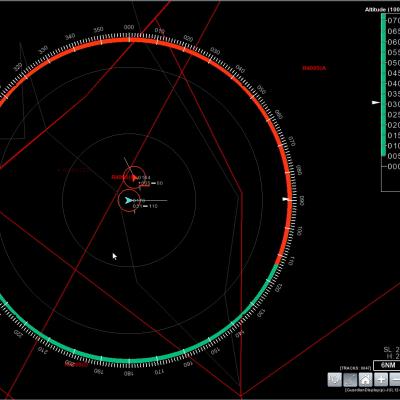Click the SL readout above the range box

click(391, 350)
